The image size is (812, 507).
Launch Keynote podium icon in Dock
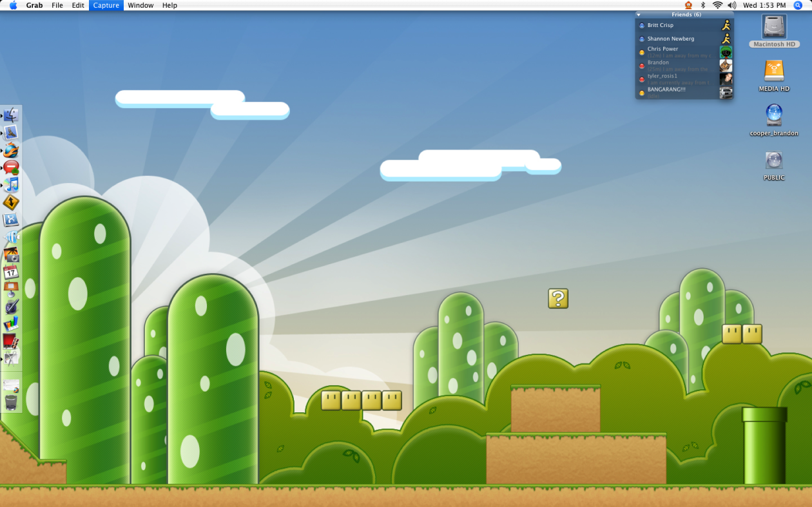[11, 289]
